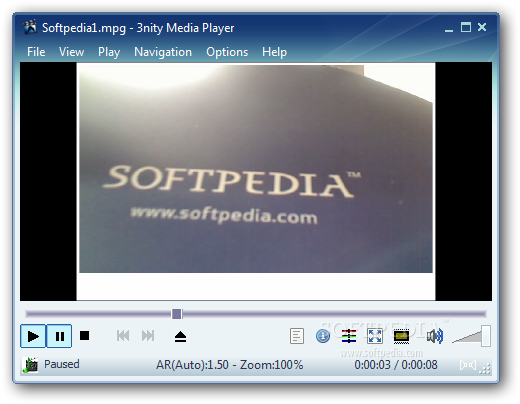Click the 'AR(Auto):1.50 - Zoom:100%' status text
520x404 pixels.
coord(229,365)
